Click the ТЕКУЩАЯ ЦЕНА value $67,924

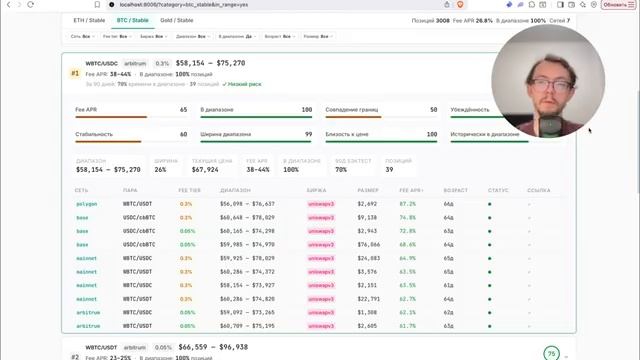click(x=205, y=170)
